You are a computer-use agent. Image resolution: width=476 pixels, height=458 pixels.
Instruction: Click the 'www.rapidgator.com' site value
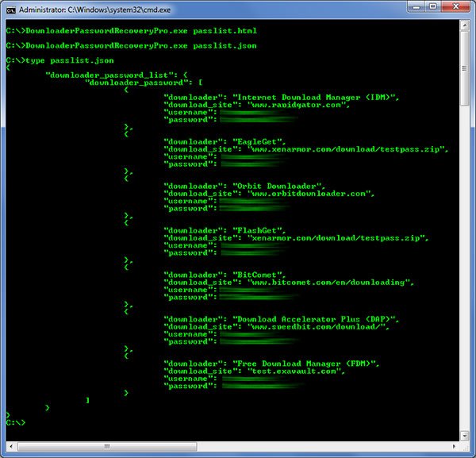298,105
